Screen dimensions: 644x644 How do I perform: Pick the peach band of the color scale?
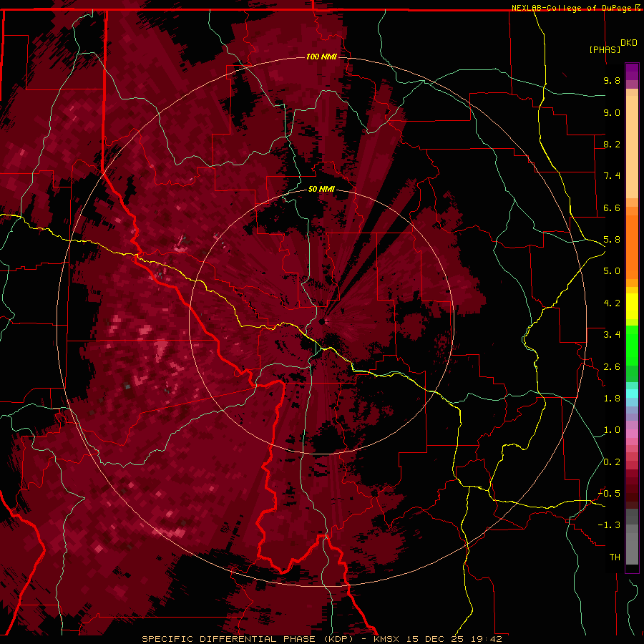tap(632, 147)
